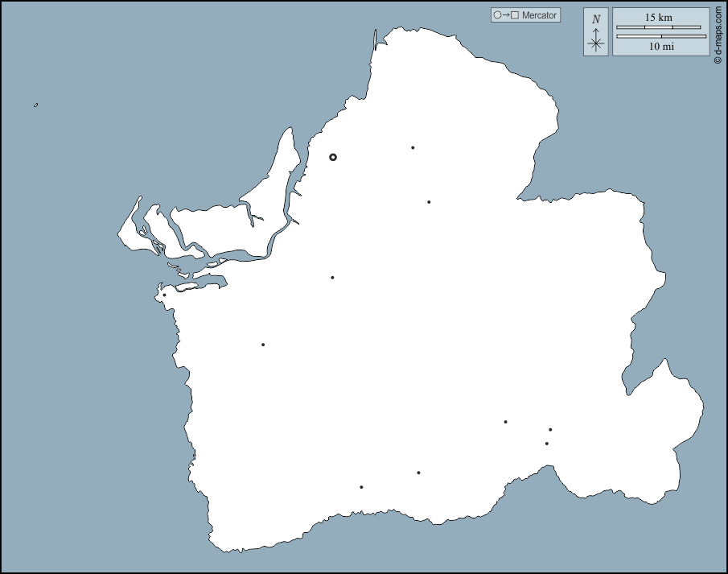Click the tiny island in the far-left sea
The height and width of the screenshot is (574, 728).
[x=36, y=105]
